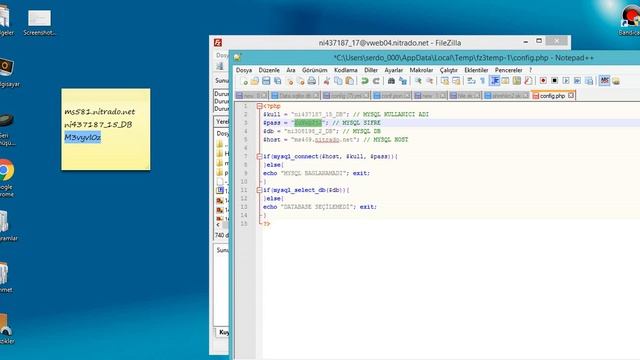640x360 pixels.
Task: Open the Makrolar menu
Action: click(421, 70)
